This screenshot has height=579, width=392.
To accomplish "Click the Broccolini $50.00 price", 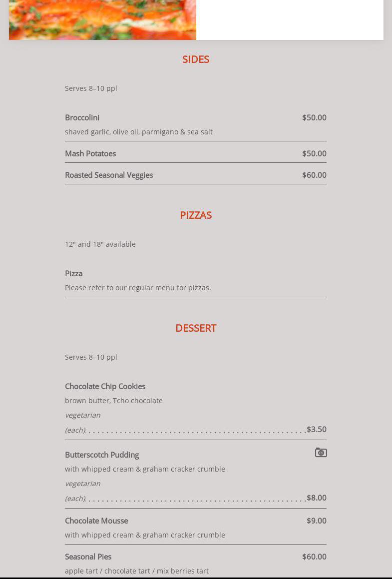I will tap(314, 118).
